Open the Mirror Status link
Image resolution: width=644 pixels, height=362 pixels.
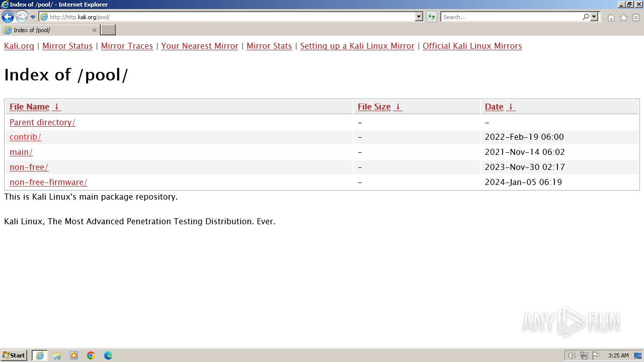(67, 46)
